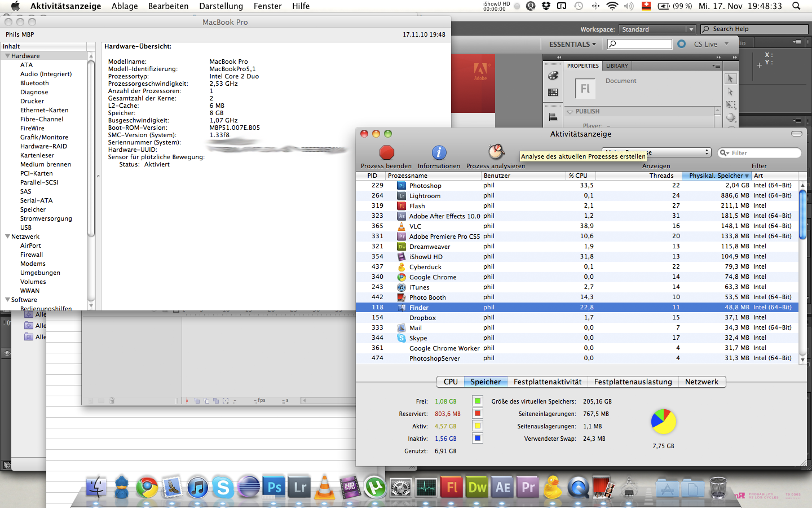
Task: Open QuickTime Player in the Dock
Action: pos(579,487)
